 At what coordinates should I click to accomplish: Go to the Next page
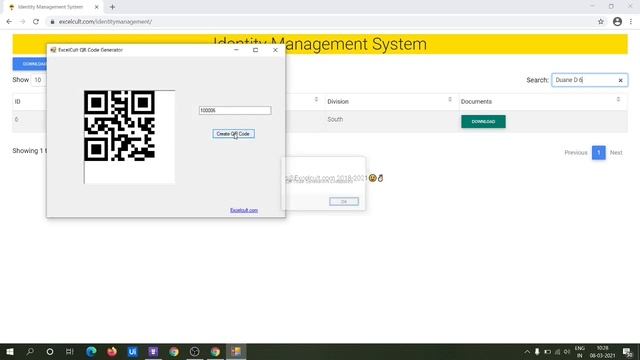pos(616,153)
